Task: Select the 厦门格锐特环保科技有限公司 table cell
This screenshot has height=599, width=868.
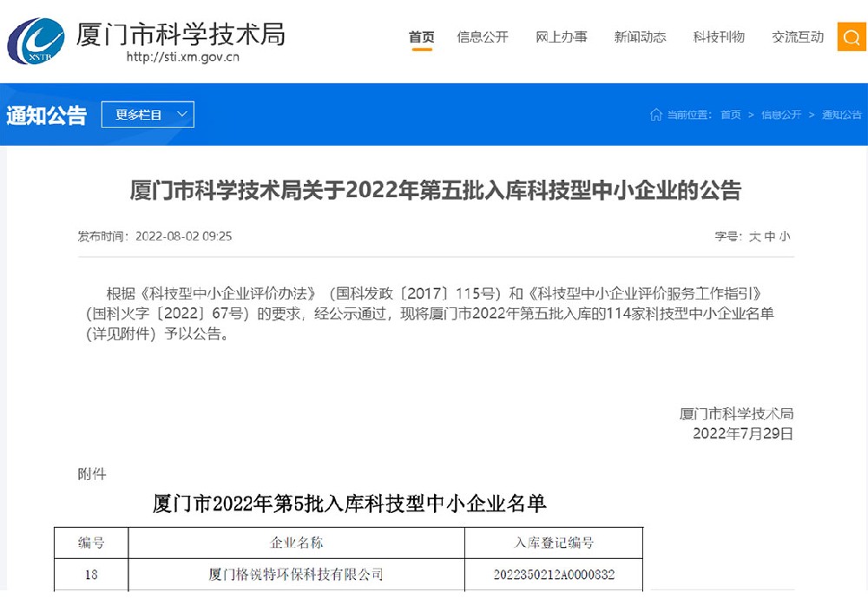Action: click(296, 575)
